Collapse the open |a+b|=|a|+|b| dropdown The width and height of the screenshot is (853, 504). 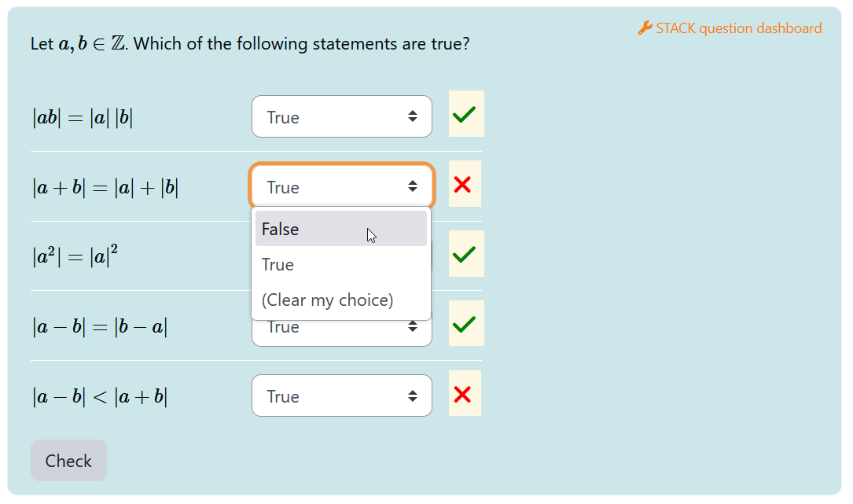click(341, 187)
